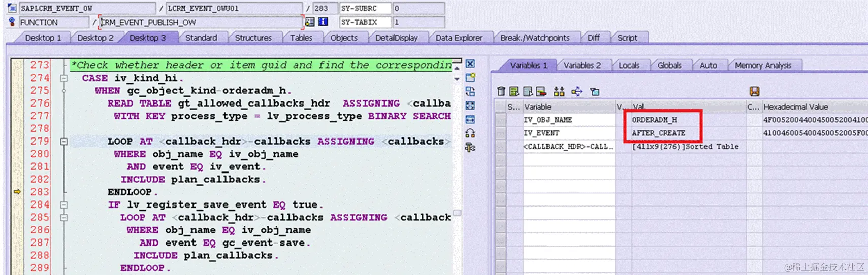This screenshot has height=275, width=868.
Task: Click the icon left of FUNCTION field
Action: point(12,22)
